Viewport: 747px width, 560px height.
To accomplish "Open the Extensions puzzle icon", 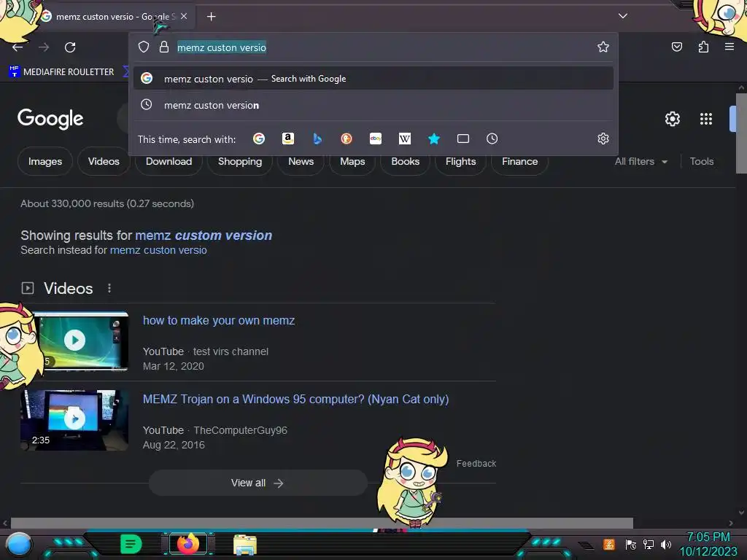I will point(703,47).
